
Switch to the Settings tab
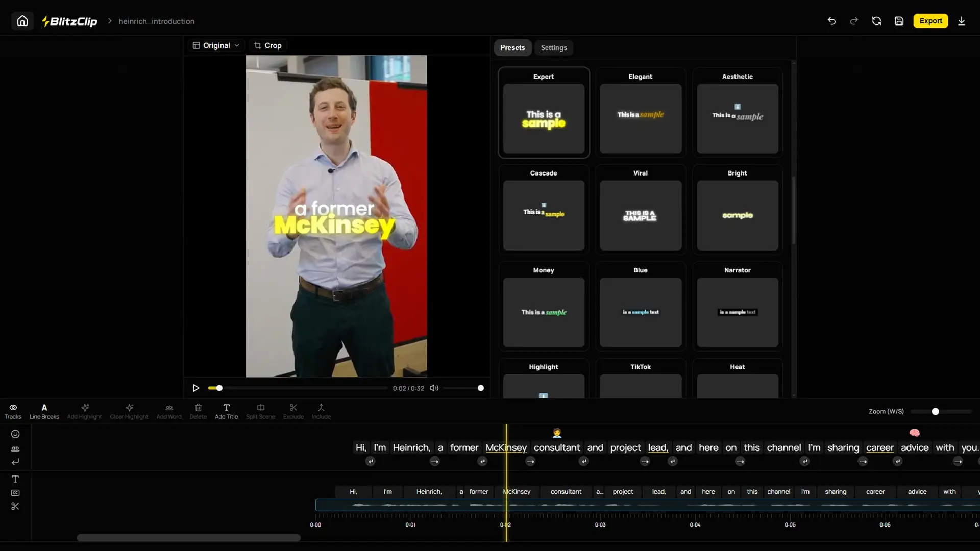(554, 47)
